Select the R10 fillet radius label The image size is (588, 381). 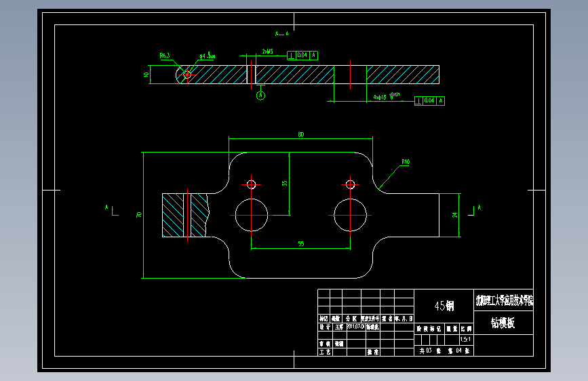point(406,161)
